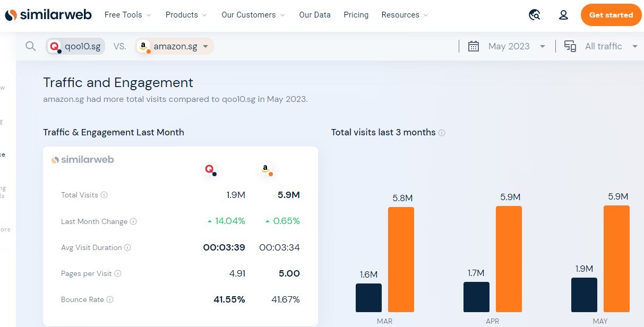The height and width of the screenshot is (327, 644).
Task: Click the info icon beside Total Visits
Action: 104,195
